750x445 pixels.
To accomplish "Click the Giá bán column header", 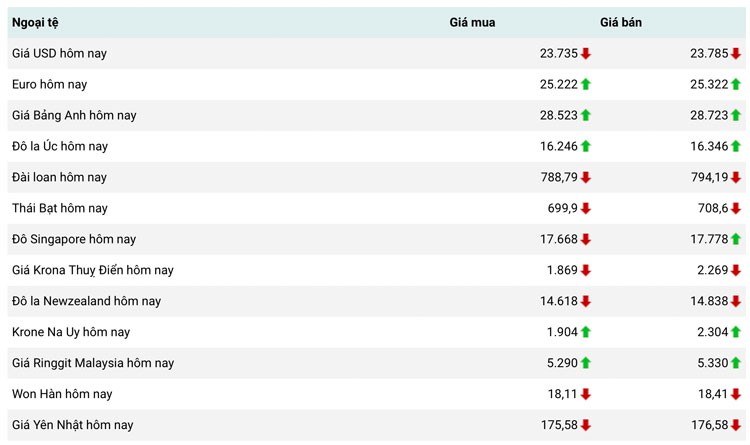I will [x=621, y=22].
